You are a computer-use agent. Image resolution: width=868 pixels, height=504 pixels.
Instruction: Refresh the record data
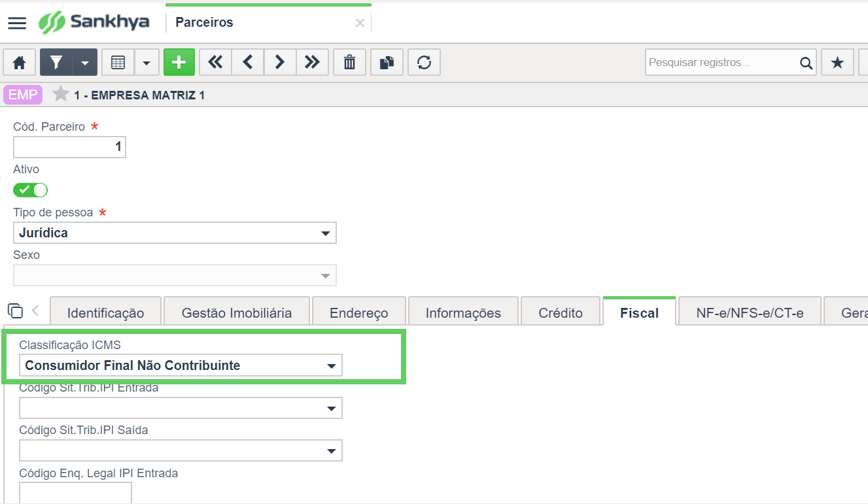pos(425,62)
